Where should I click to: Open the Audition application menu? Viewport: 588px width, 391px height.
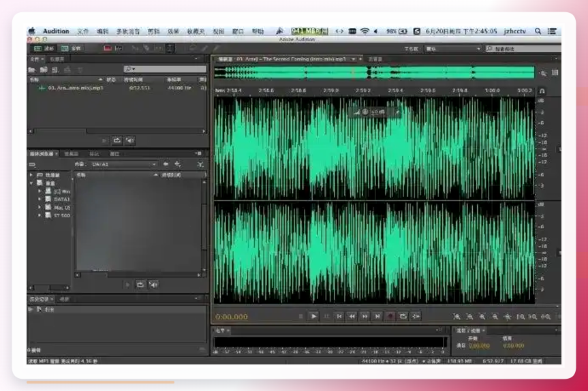tap(56, 31)
